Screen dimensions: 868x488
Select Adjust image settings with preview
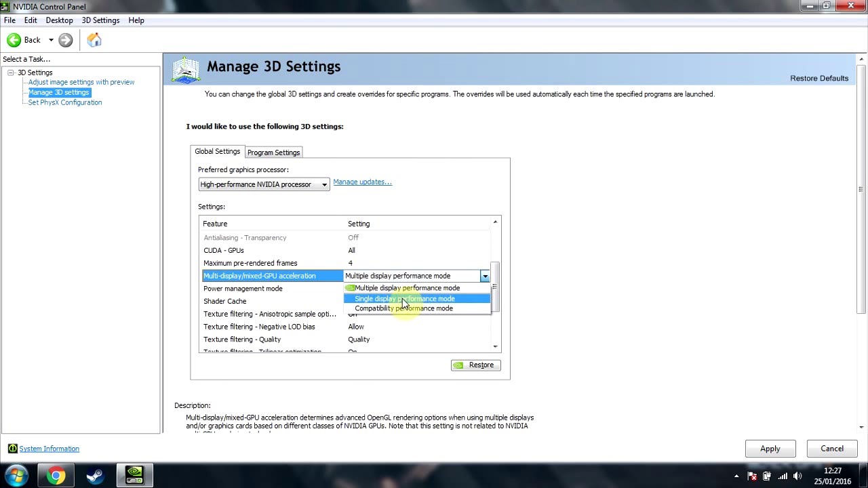[x=81, y=82]
